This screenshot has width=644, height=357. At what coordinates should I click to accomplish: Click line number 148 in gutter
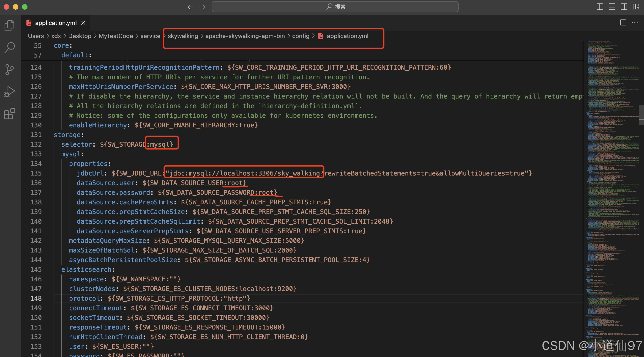36,298
